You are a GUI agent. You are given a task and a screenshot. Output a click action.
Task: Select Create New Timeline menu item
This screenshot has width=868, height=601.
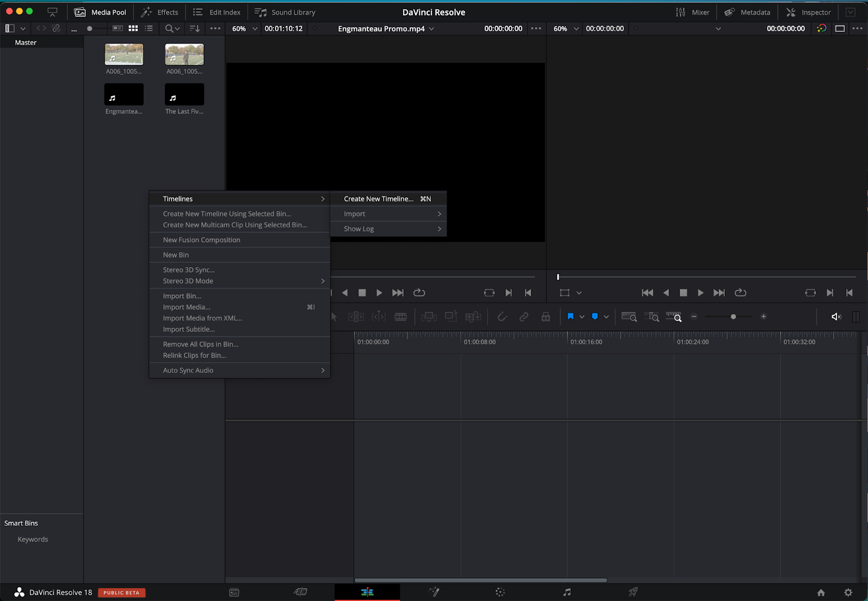click(378, 199)
